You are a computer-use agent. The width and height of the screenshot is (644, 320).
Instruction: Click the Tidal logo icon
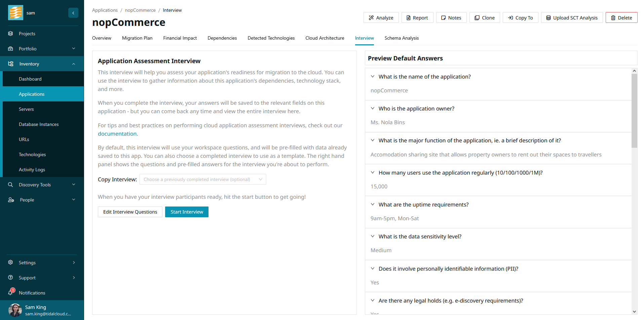click(15, 13)
